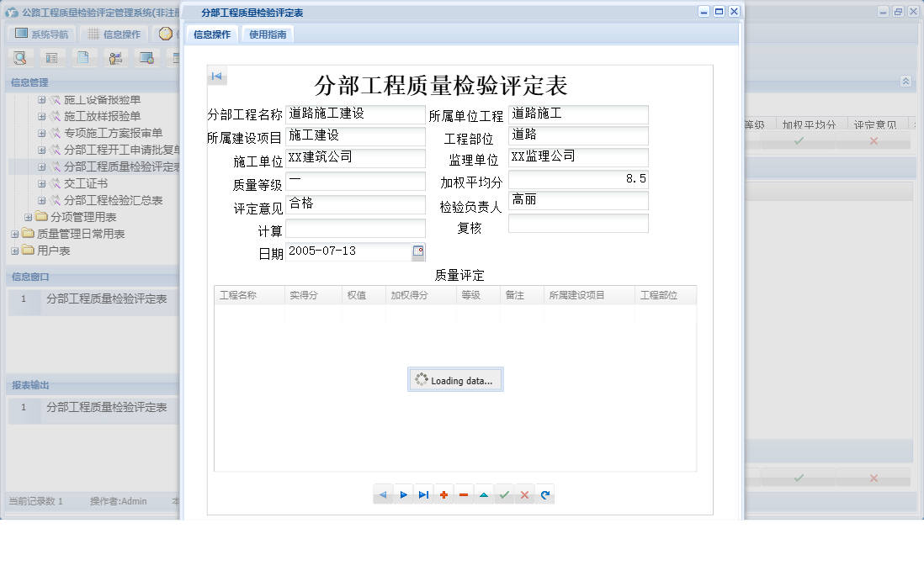Select the magnifier search icon in the toolbar
924x581 pixels.
tap(19, 58)
